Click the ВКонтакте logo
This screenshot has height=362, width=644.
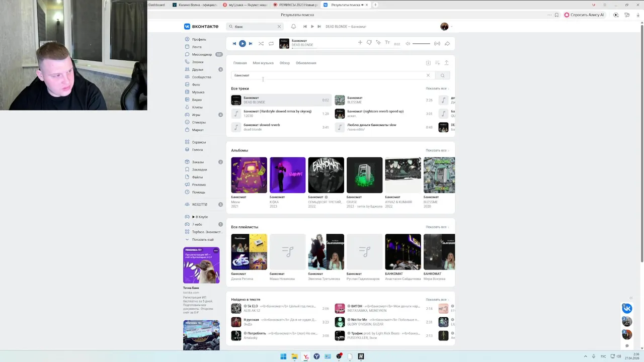pos(201,26)
